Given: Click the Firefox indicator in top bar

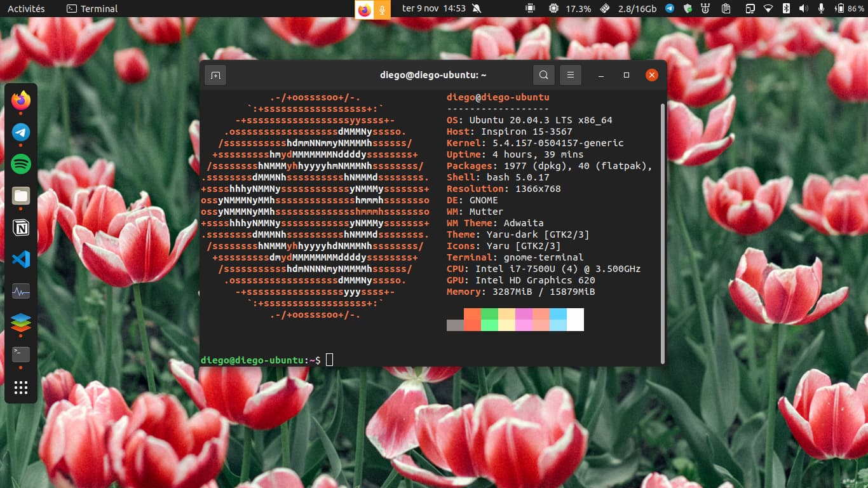Looking at the screenshot, I should coord(364,10).
